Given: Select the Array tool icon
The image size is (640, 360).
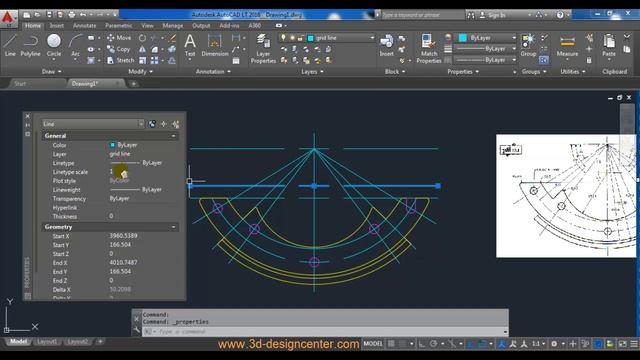Looking at the screenshot, I should pos(154,60).
